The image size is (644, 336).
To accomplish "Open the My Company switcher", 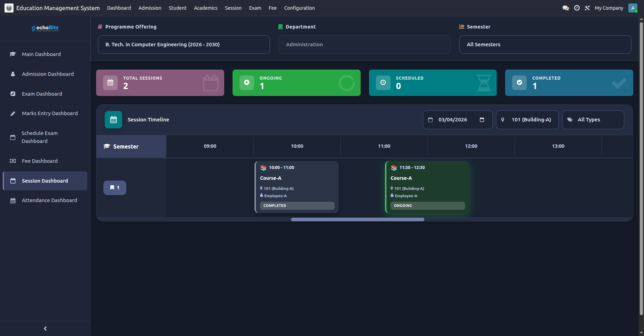I will [609, 8].
